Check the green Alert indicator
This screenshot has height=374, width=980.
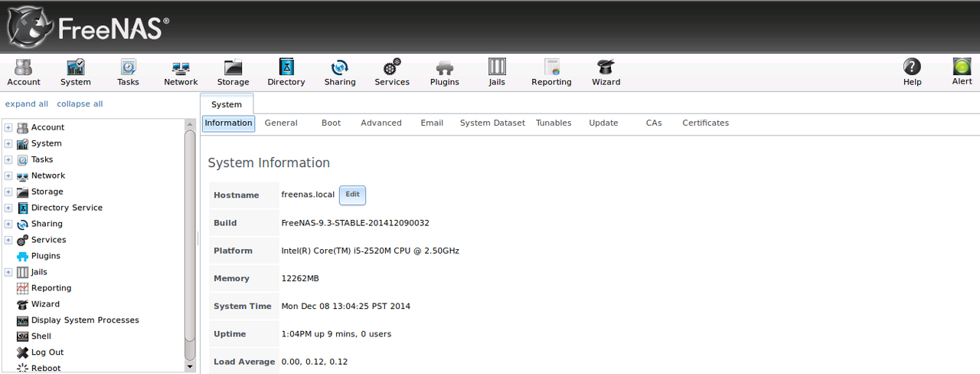point(962,72)
